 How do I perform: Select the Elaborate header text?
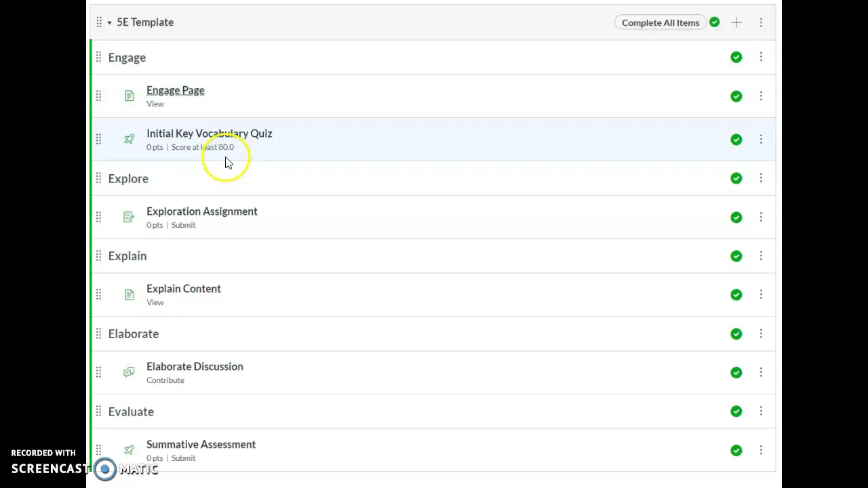[x=134, y=334]
